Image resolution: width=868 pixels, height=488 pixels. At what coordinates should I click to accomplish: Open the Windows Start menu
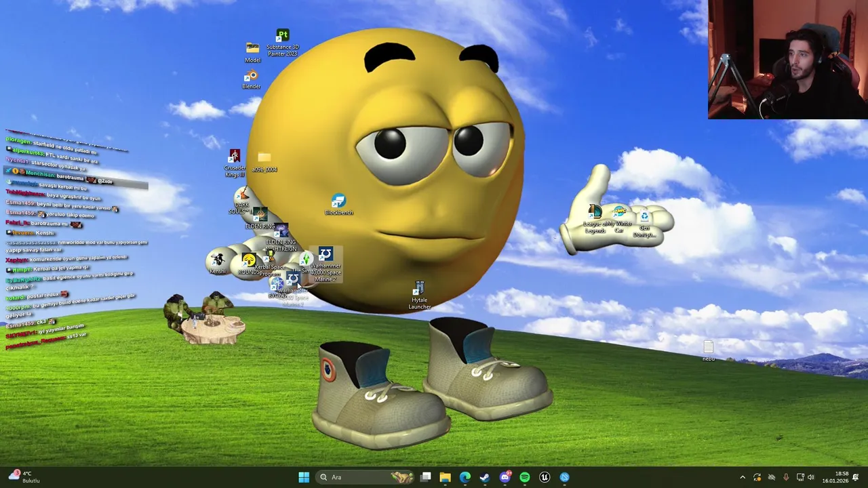[x=304, y=477]
